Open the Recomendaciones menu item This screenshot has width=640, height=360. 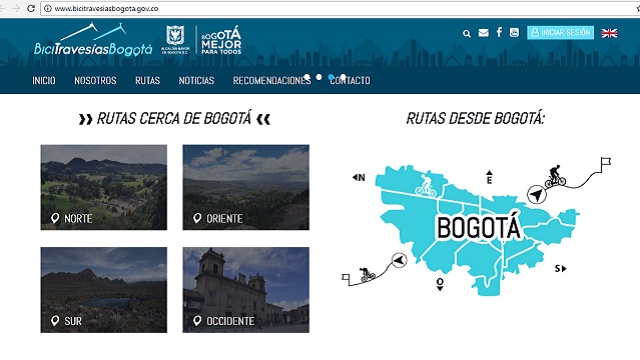[x=272, y=80]
